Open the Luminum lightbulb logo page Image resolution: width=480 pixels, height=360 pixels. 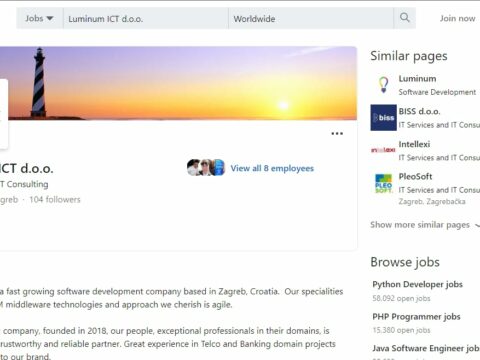(x=383, y=85)
